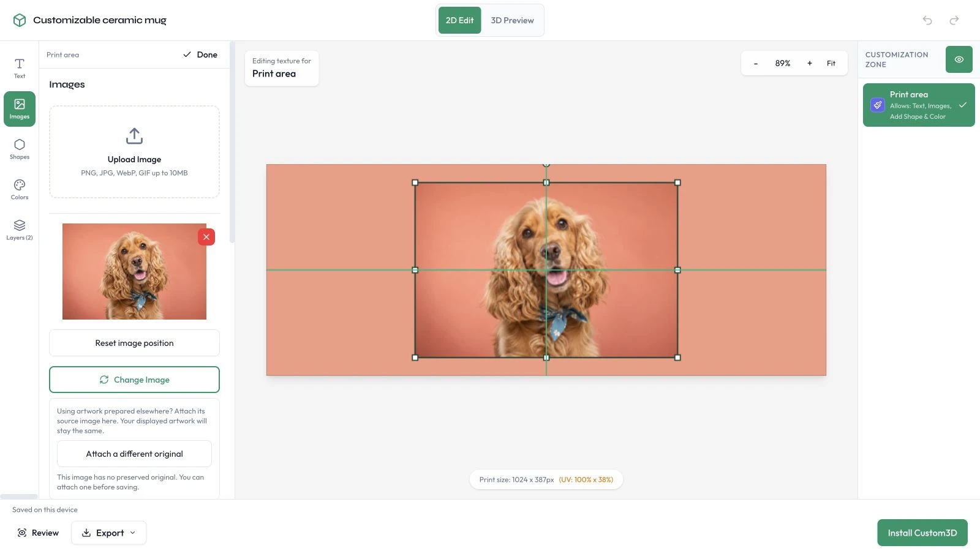Fit the canvas to view
This screenshot has width=980, height=551.
point(831,63)
